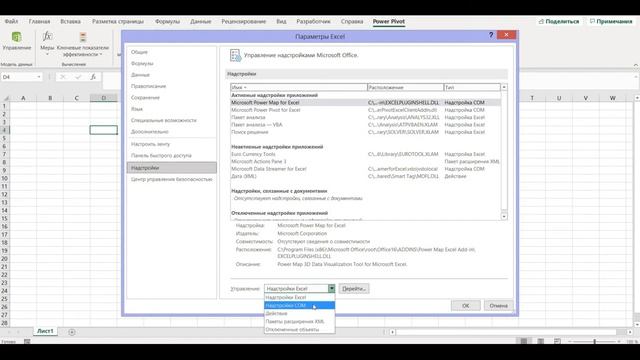The width and height of the screenshot is (640, 360).
Task: Open the Рецензирование ribbon tab
Action: [x=243, y=21]
